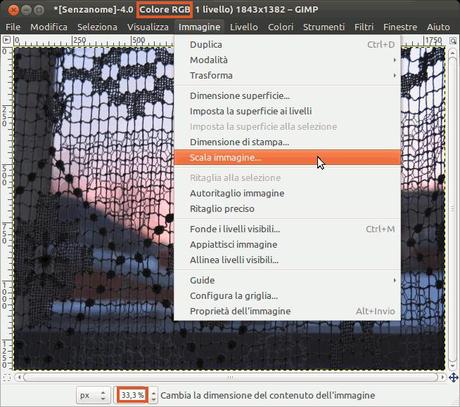Click the ruler origin arrow icon at top left
This screenshot has width=460, height=407.
tap(6, 40)
